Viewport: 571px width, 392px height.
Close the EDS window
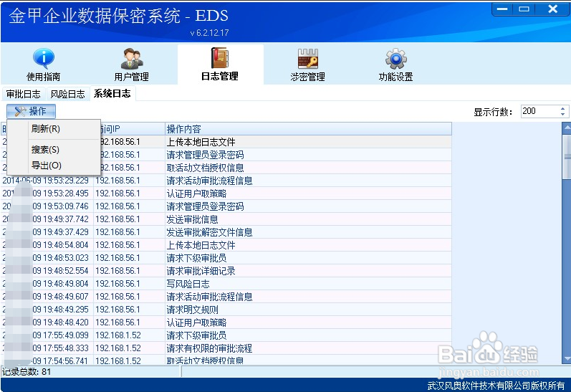click(x=553, y=9)
